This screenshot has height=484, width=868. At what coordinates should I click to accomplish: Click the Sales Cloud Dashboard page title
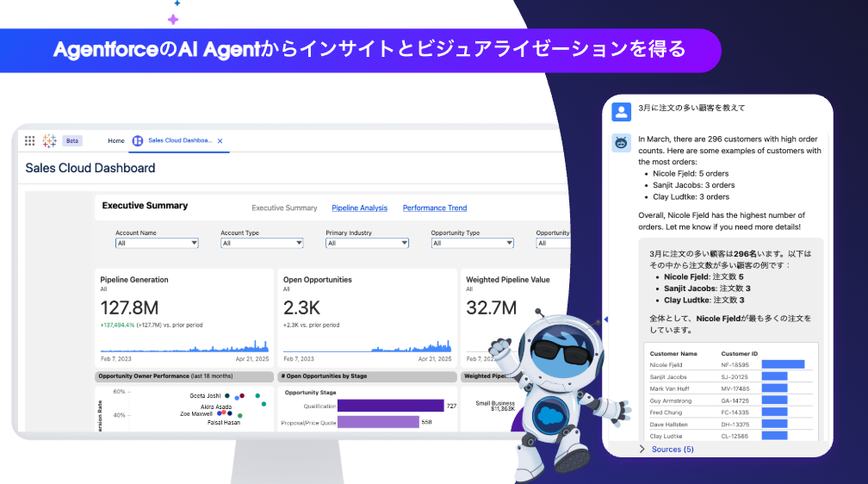coord(90,168)
